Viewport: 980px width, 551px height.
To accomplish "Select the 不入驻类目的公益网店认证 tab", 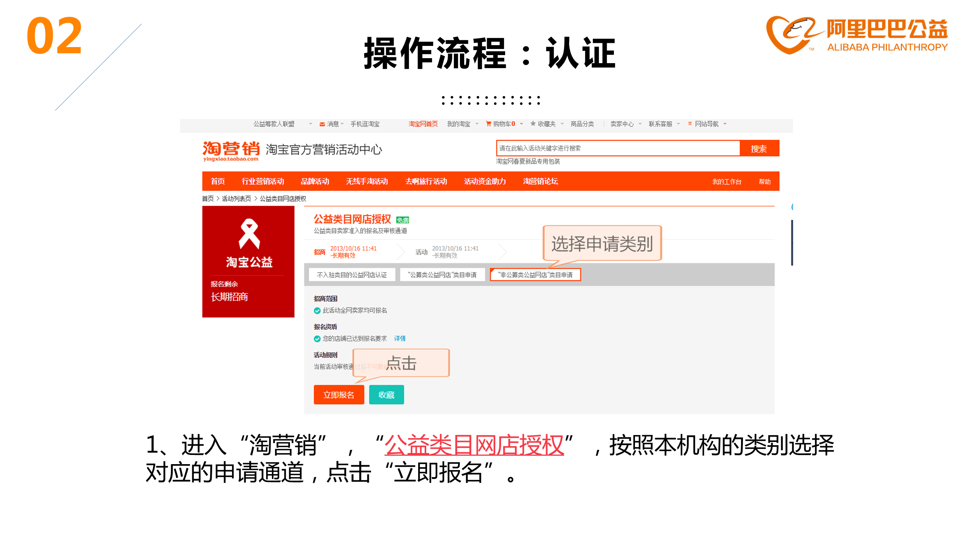I will coord(352,275).
